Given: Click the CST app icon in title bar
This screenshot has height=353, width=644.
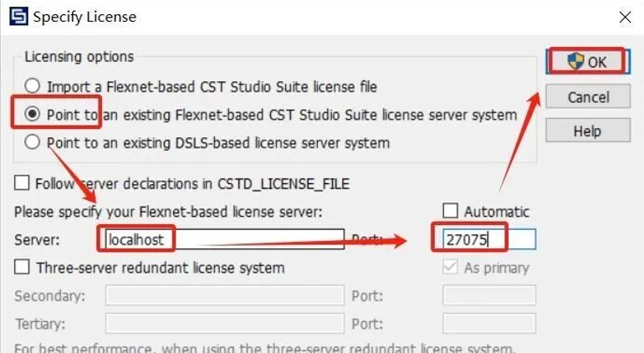Looking at the screenshot, I should pos(16,16).
